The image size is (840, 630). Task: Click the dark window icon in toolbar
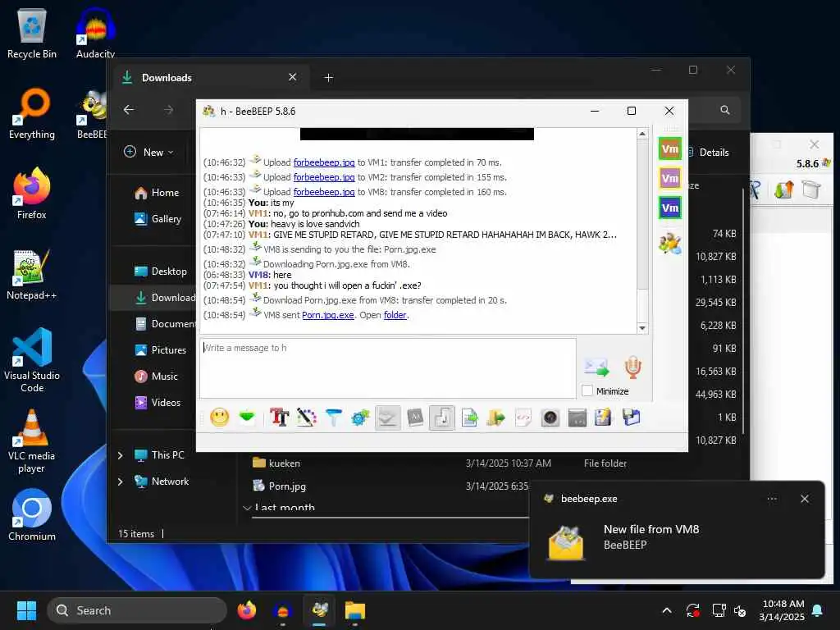(x=577, y=418)
